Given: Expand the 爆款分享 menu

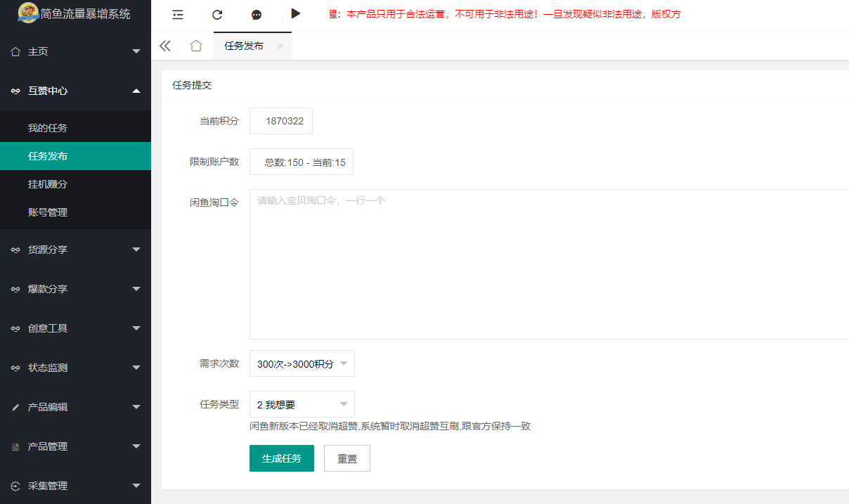Looking at the screenshot, I should (x=75, y=288).
